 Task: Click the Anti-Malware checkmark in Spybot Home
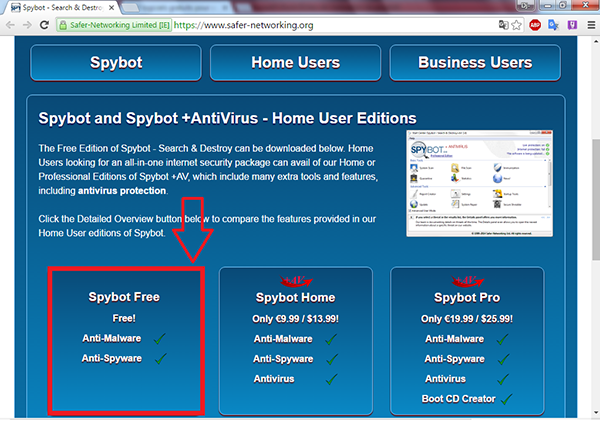coord(331,339)
